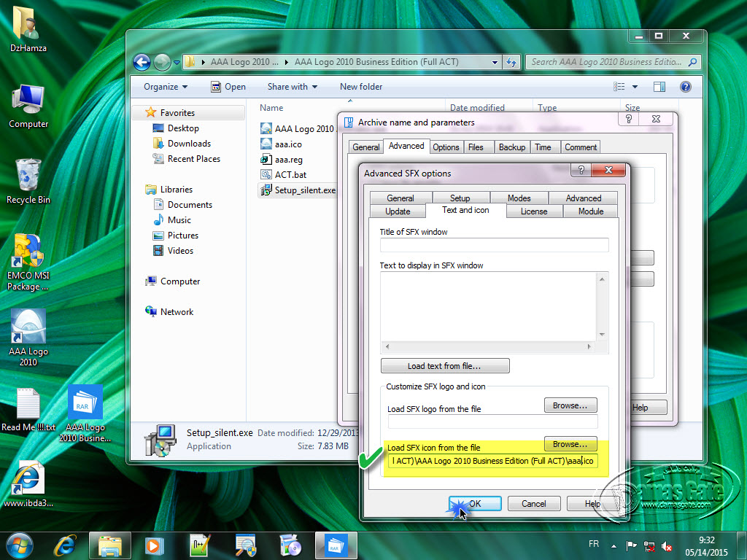747x560 pixels.
Task: Select the AAA Logo 2010 Business RAR icon
Action: pos(85,413)
